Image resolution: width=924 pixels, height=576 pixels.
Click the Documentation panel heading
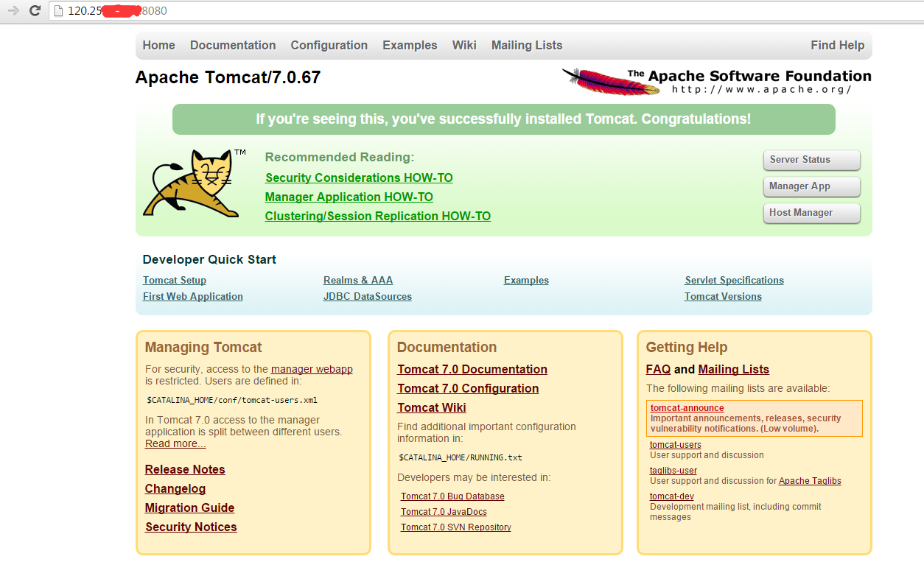447,347
